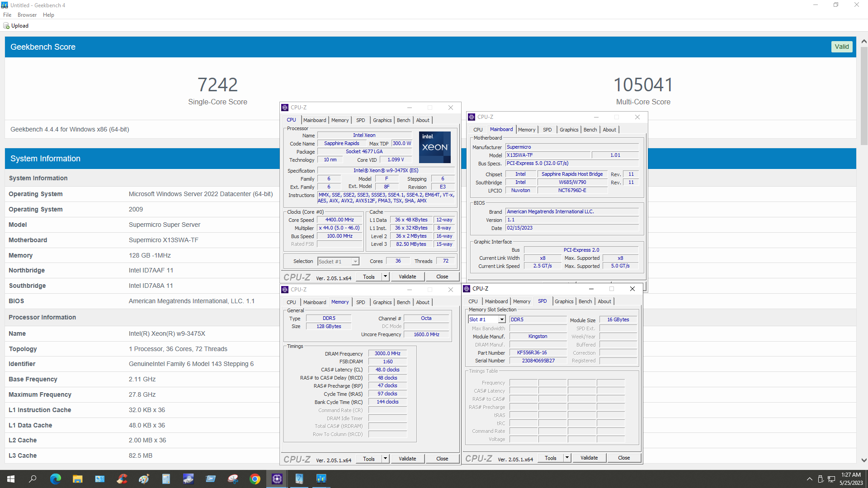Open Paint from the taskbar
The width and height of the screenshot is (868, 488).
[144, 479]
